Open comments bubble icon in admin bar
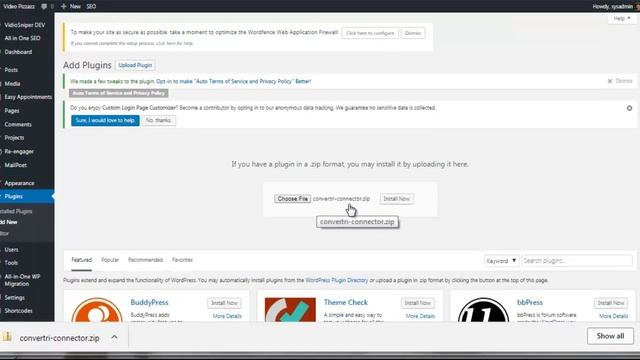The width and height of the screenshot is (640, 360). click(x=44, y=7)
